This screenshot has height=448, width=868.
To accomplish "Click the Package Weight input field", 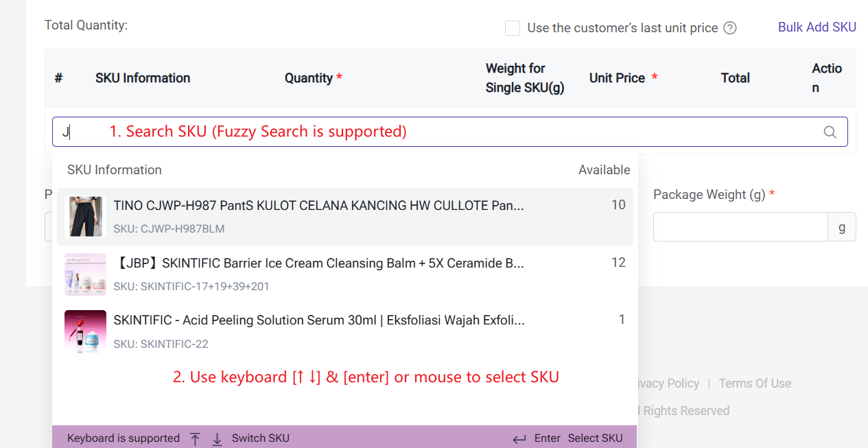I will coord(740,227).
